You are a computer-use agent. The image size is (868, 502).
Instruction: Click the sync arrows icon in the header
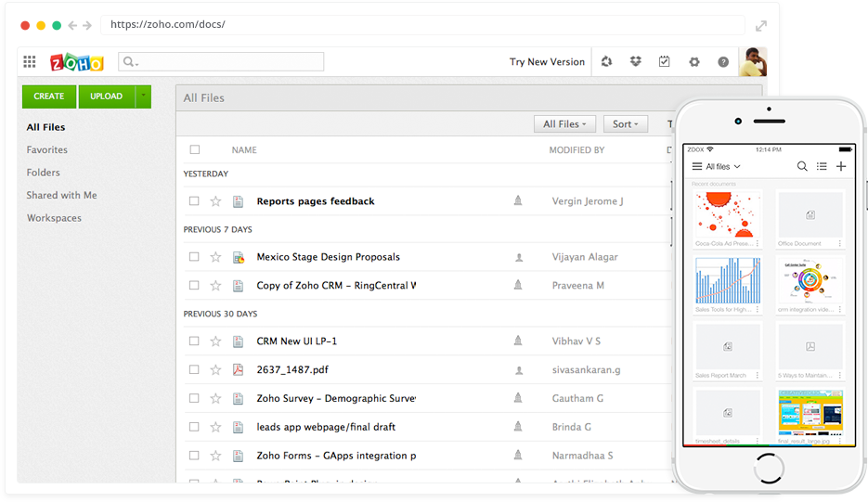click(x=606, y=62)
